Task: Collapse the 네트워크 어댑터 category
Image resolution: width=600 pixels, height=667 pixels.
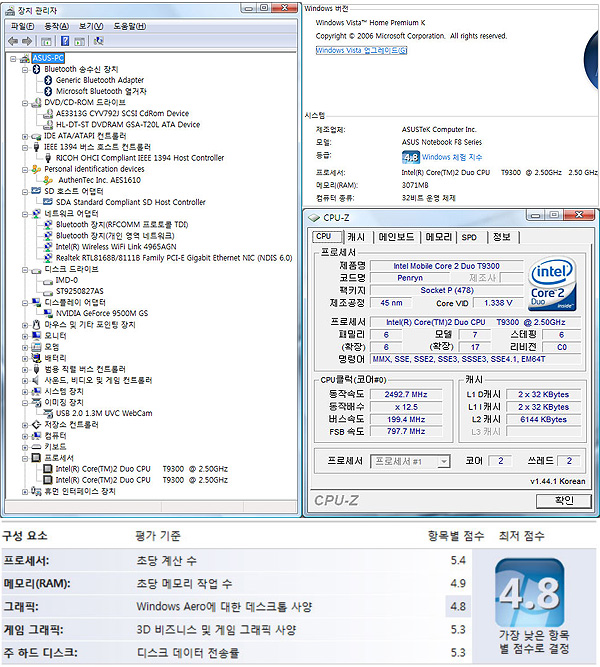Action: tap(25, 214)
